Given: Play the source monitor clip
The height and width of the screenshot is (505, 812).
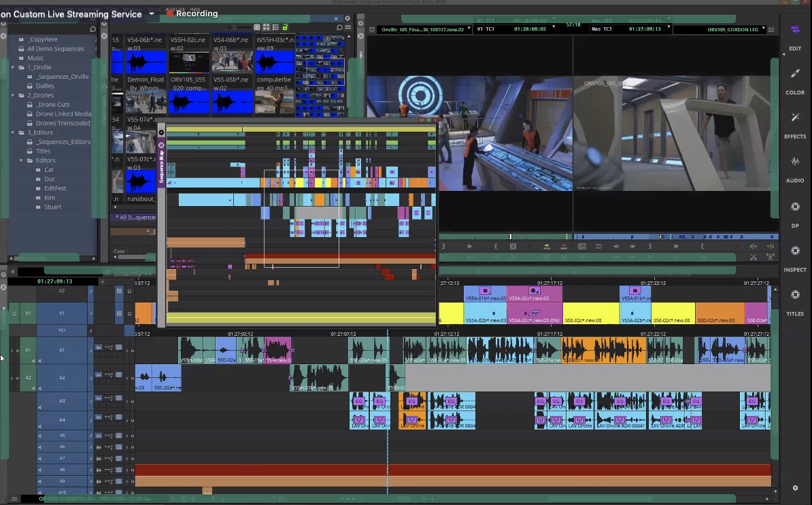Looking at the screenshot, I should pos(470,246).
